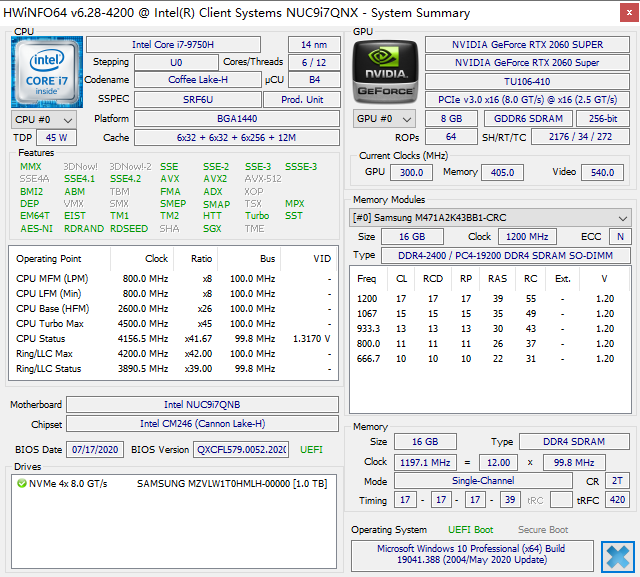Close the summary with the blue X button
640x577 pixels.
618,556
